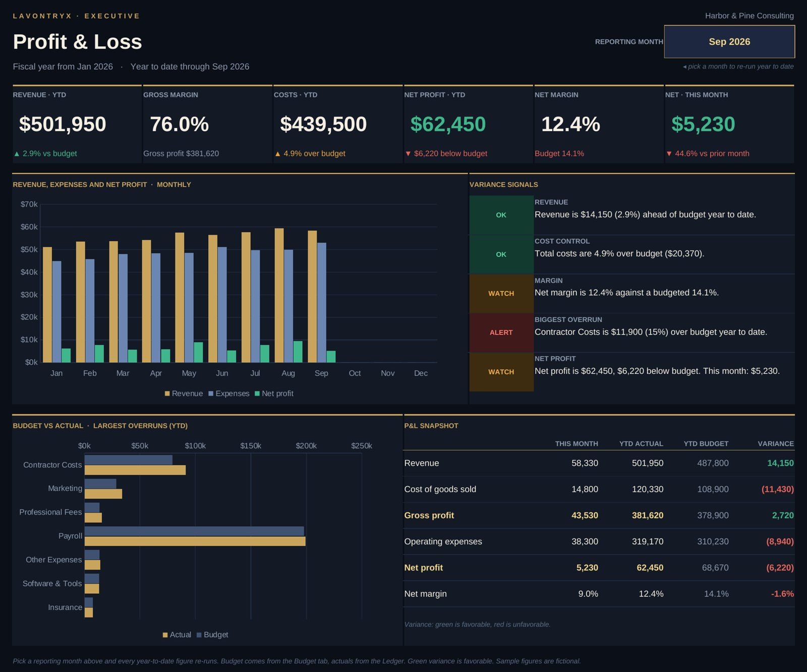This screenshot has height=672, width=807.
Task: Click the $70k y-axis label
Action: click(29, 204)
